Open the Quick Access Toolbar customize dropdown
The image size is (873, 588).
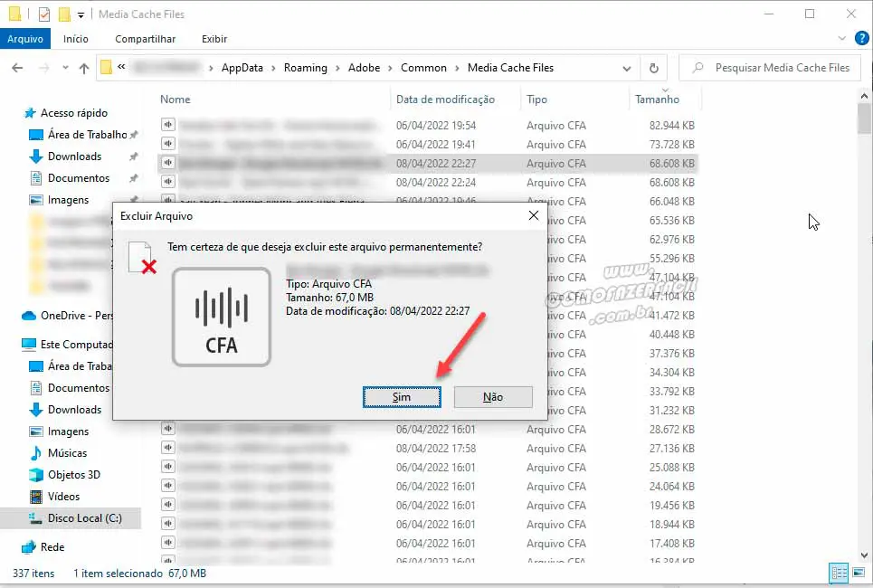pos(81,14)
